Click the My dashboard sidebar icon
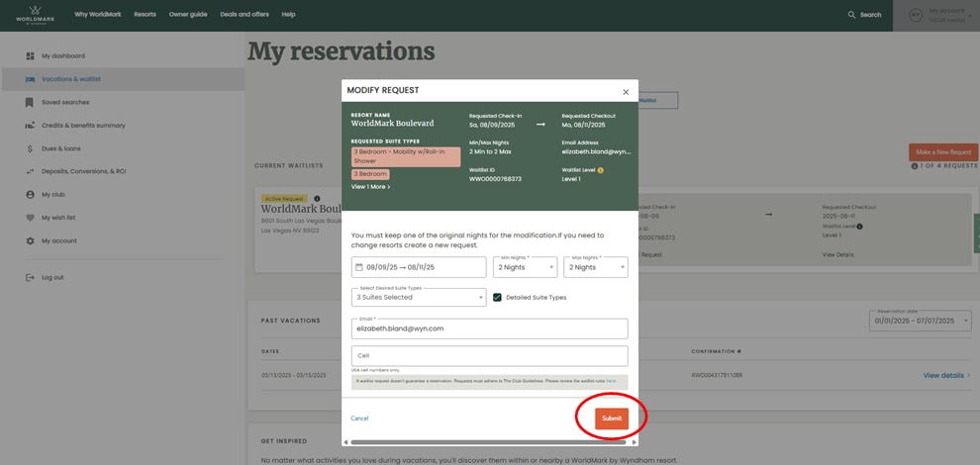This screenshot has height=465, width=980. [30, 56]
